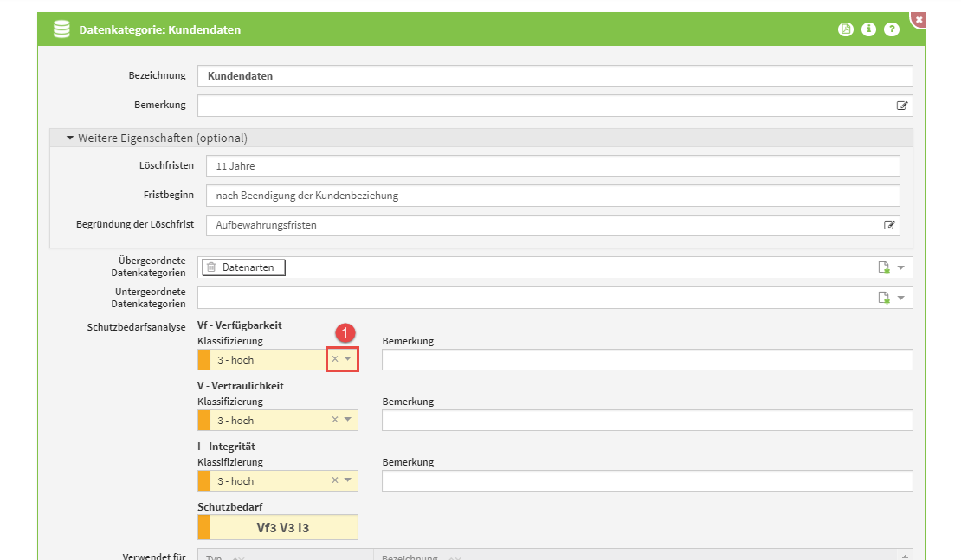Open editor icon in Bemerkung field

pos(902,106)
